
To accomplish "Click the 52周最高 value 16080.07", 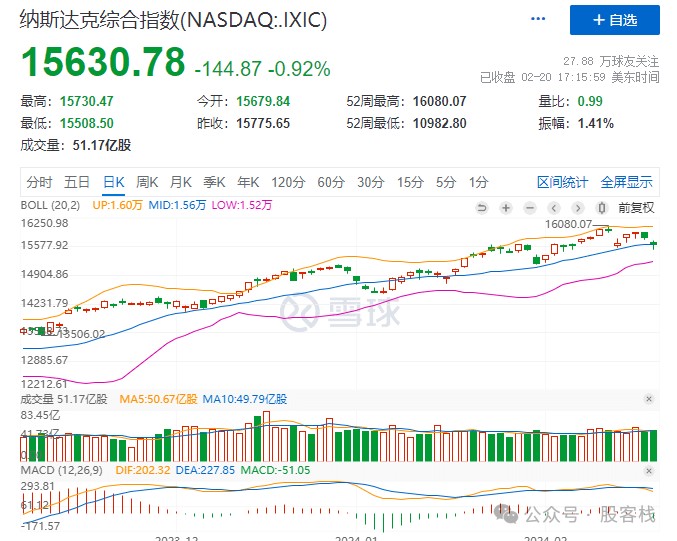I will 440,101.
